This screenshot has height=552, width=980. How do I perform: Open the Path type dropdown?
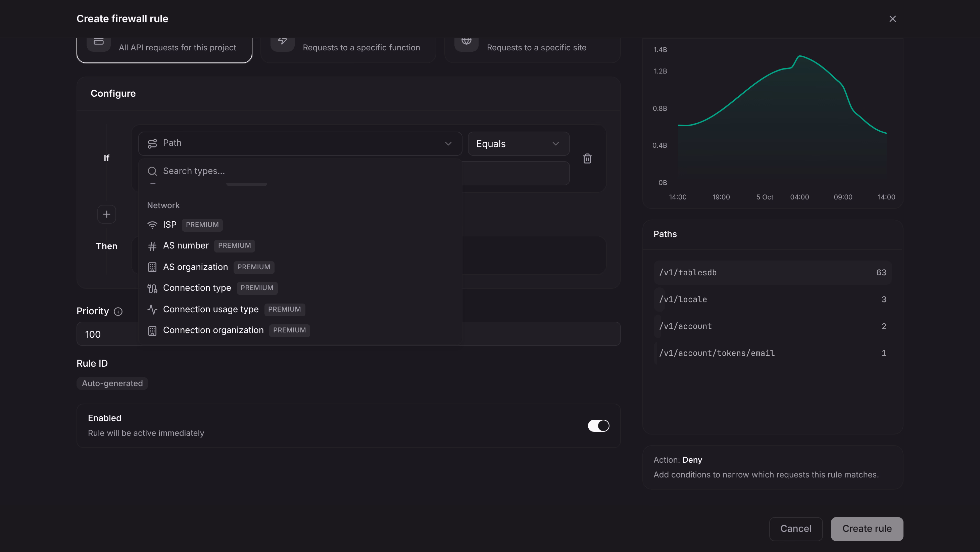[x=300, y=143]
